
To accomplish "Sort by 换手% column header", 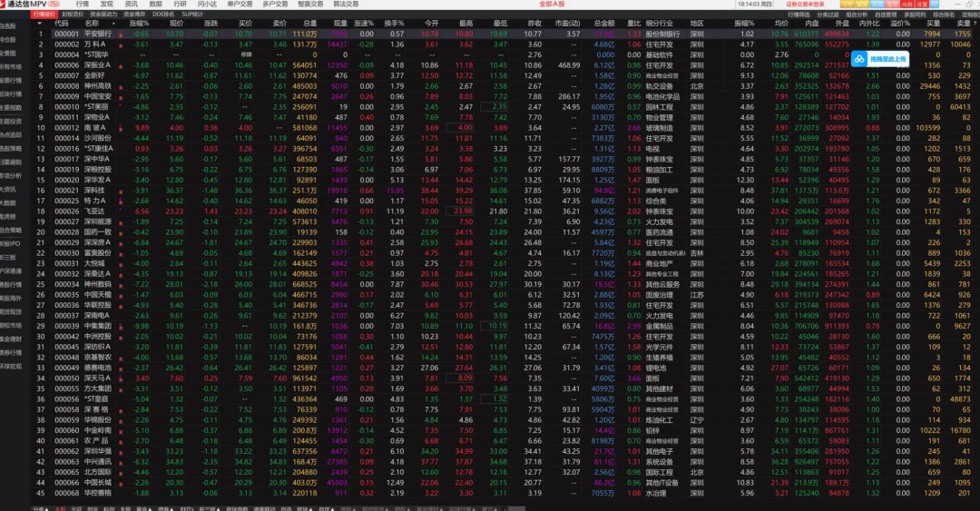I will 394,23.
